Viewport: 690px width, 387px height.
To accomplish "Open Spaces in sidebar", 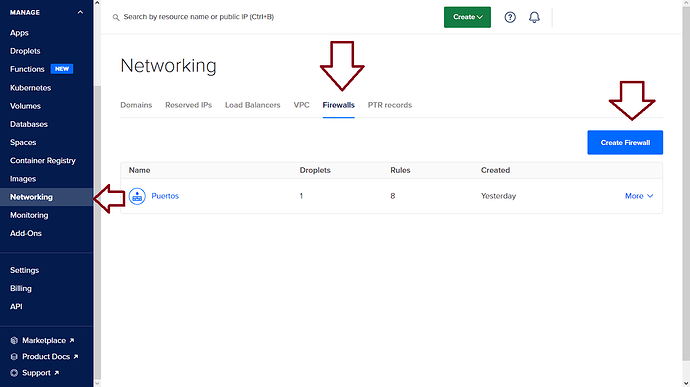I will (x=23, y=142).
